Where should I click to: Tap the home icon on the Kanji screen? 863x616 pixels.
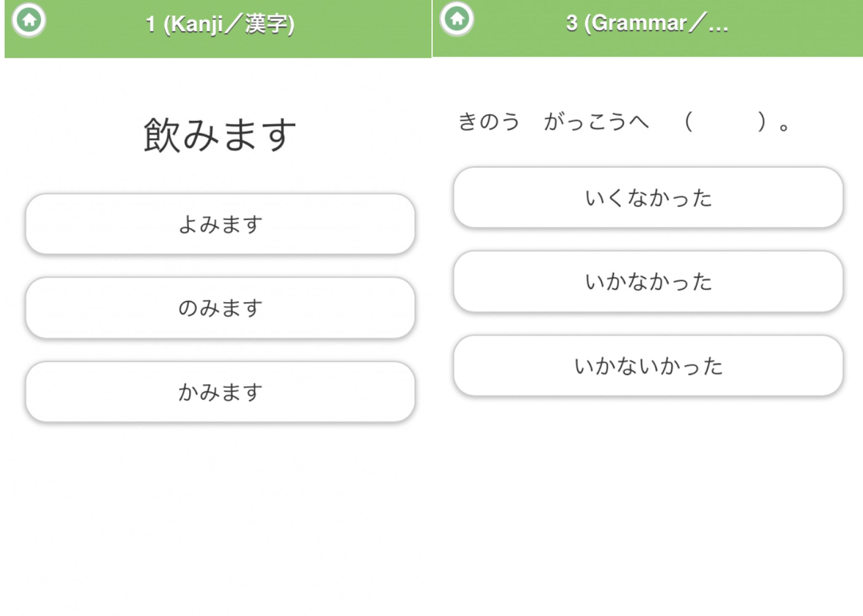click(x=29, y=20)
